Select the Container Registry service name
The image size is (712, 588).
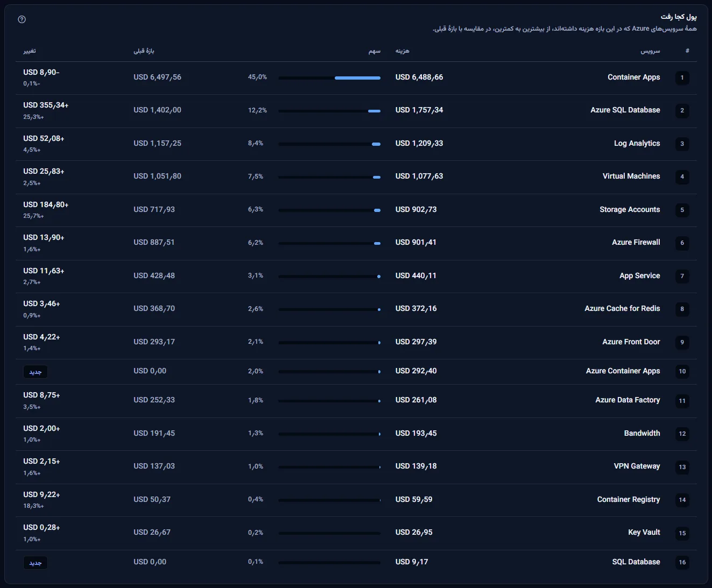pyautogui.click(x=628, y=499)
